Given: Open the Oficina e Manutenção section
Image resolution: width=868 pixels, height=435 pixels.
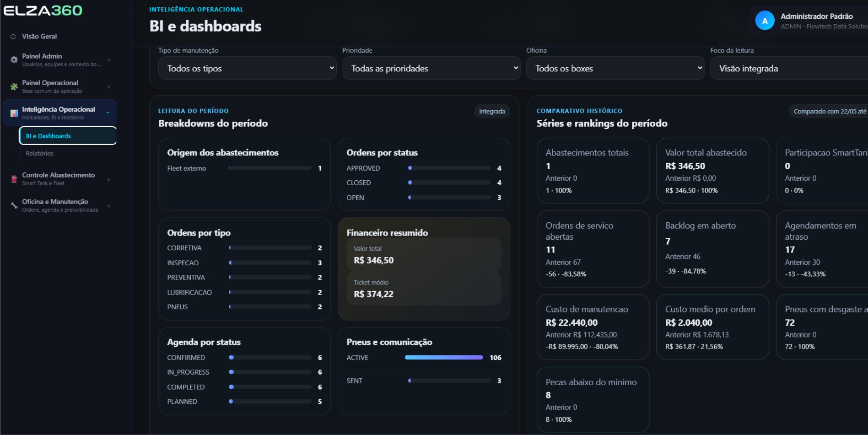Looking at the screenshot, I should (59, 205).
